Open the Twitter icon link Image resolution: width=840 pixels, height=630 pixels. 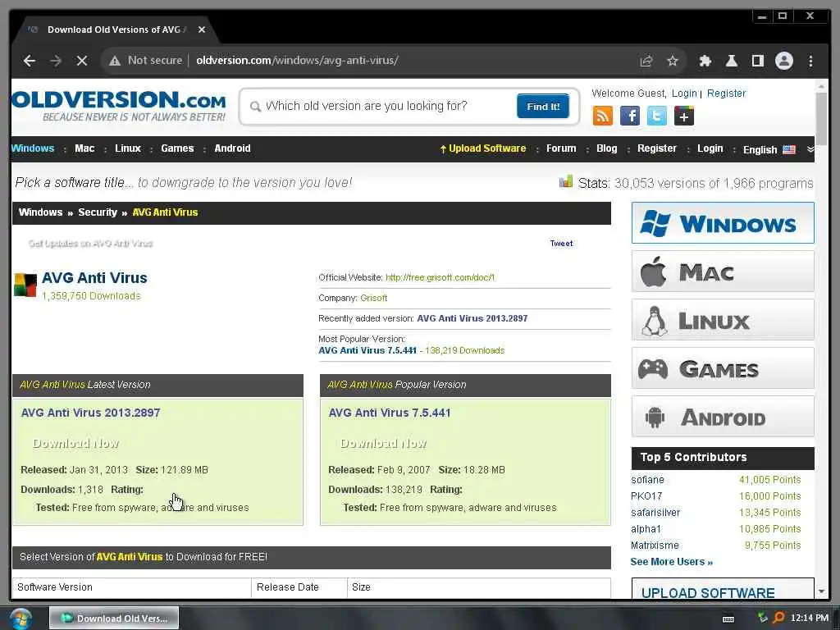tap(657, 116)
